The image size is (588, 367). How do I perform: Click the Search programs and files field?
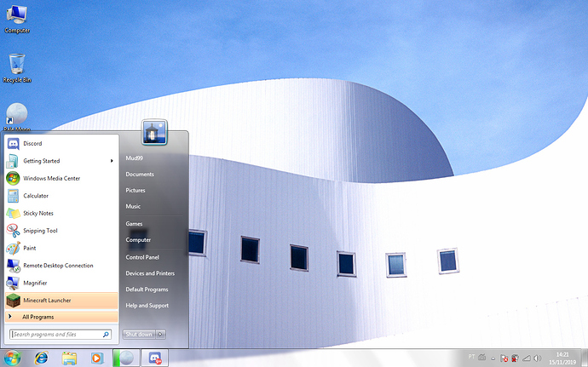(60, 335)
